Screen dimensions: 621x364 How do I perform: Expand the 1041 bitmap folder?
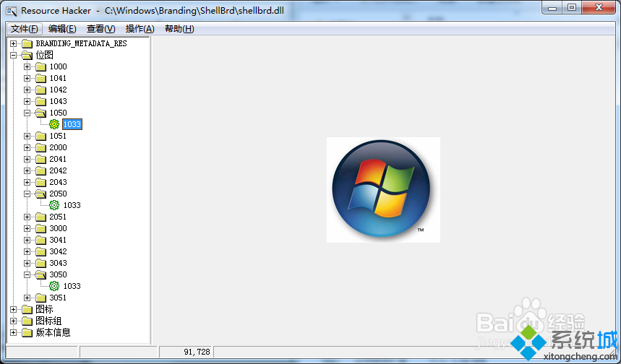[x=27, y=78]
